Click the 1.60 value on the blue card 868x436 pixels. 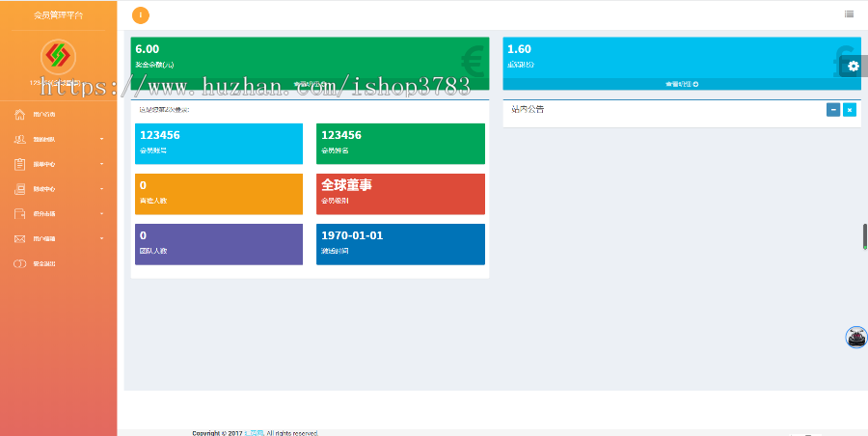[x=519, y=49]
